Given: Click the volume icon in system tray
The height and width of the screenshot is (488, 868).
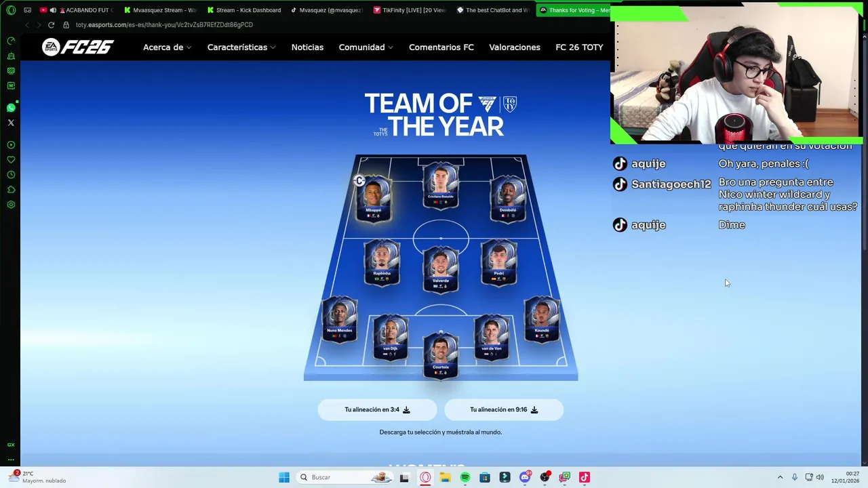Looking at the screenshot, I should 820,477.
